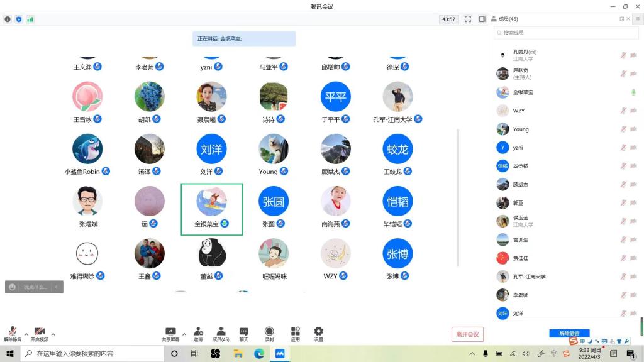644x362 pixels.
Task: Start recording with the 录制 icon
Action: coord(269,334)
